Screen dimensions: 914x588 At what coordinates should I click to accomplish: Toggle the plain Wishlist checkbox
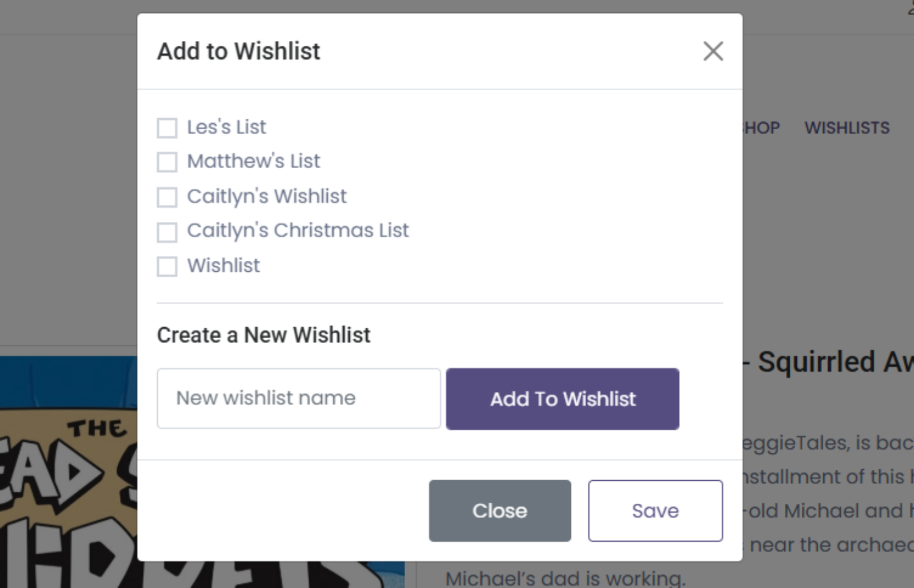[167, 266]
